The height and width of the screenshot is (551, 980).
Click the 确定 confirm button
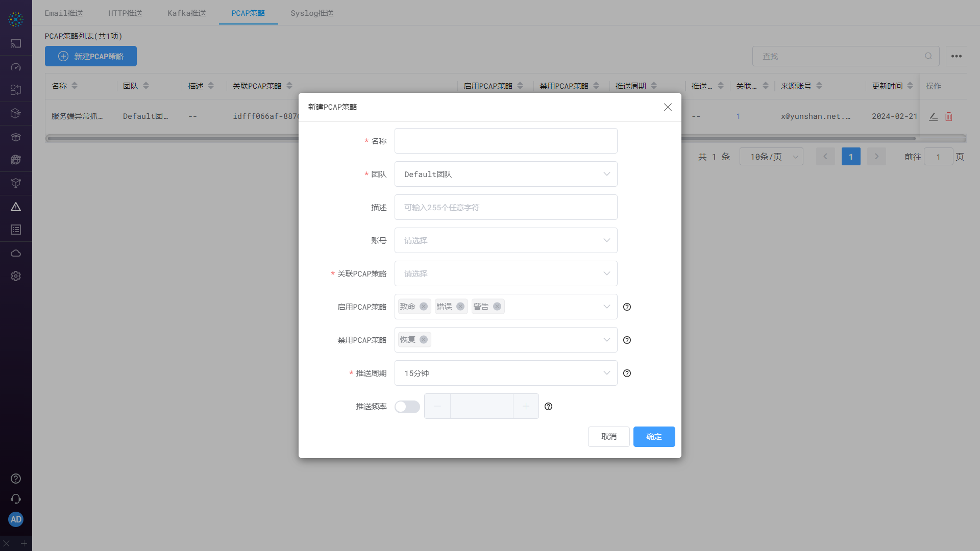tap(654, 436)
